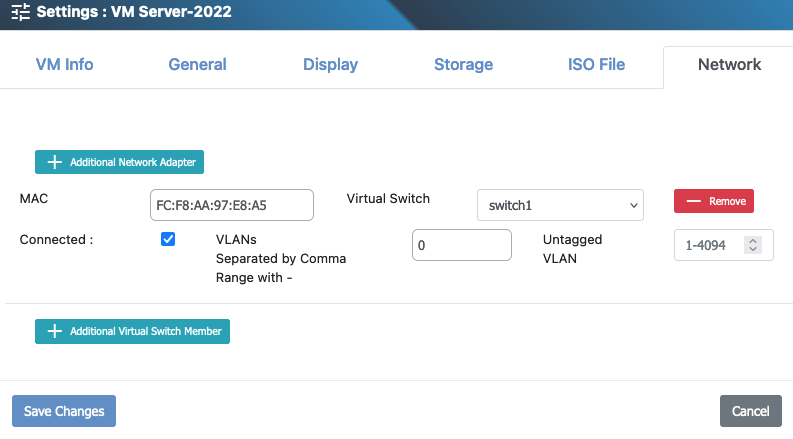Click the minus icon on Remove button
Screen dimensions: 793x439
pyautogui.click(x=693, y=201)
